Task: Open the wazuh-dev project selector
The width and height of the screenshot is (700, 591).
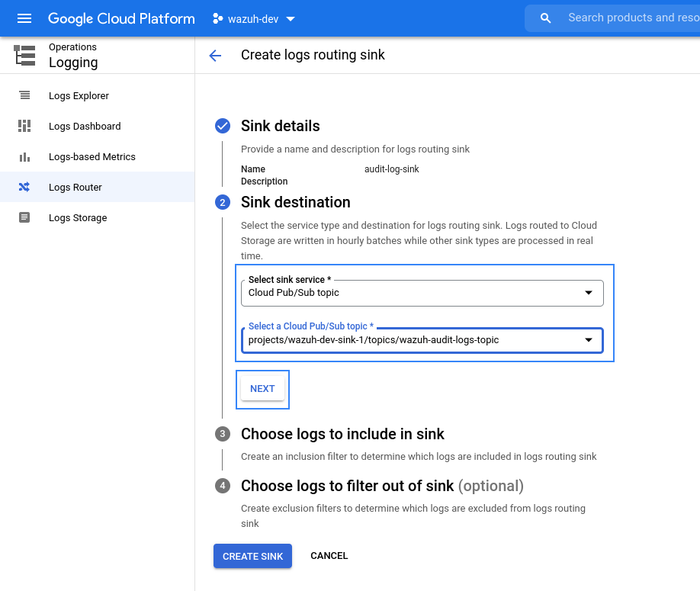Action: click(254, 19)
